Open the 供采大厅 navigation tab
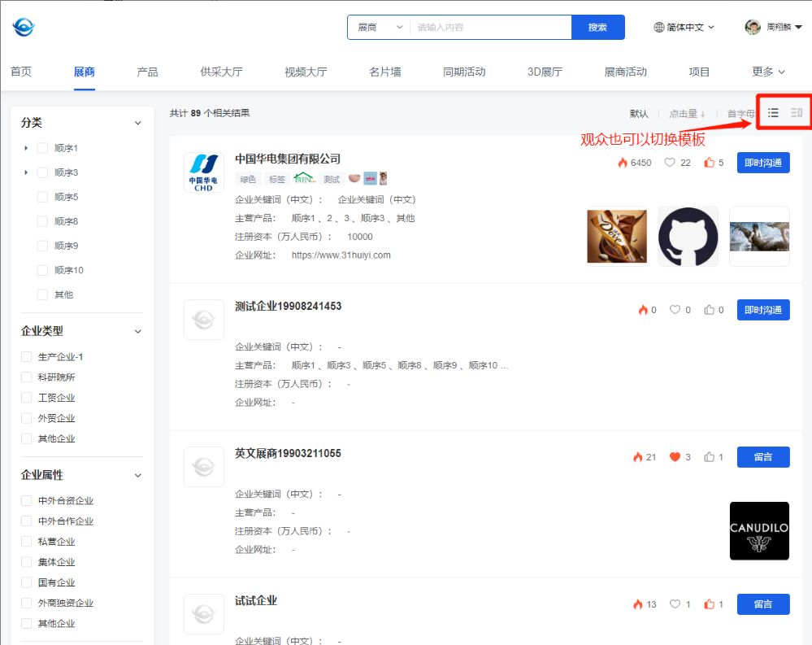Viewport: 812px width, 645px height. pos(221,72)
